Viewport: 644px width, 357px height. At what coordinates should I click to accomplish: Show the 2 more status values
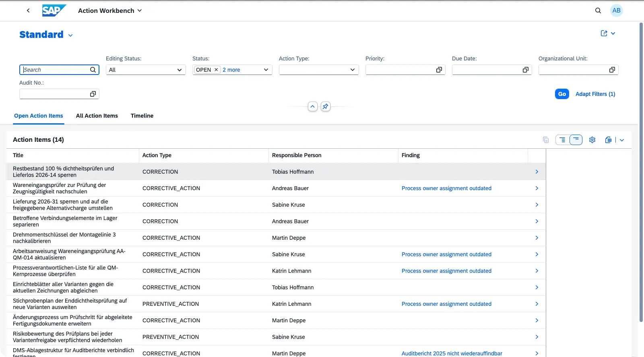click(x=231, y=70)
